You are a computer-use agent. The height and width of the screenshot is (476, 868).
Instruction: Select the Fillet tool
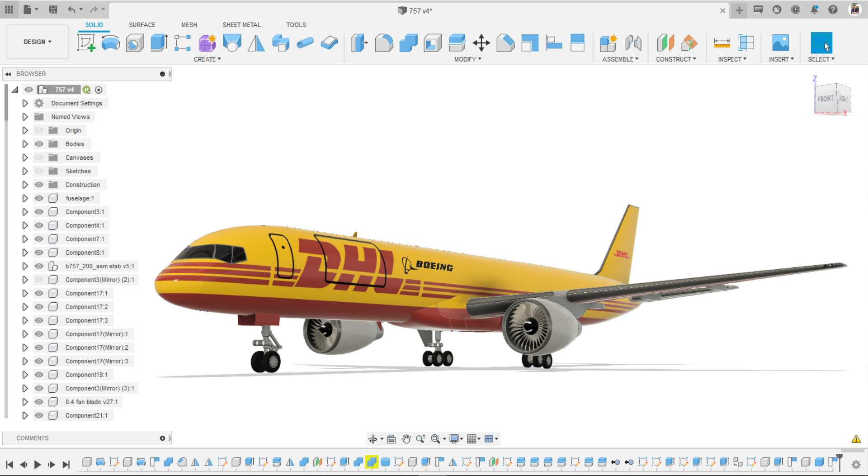pyautogui.click(x=384, y=43)
